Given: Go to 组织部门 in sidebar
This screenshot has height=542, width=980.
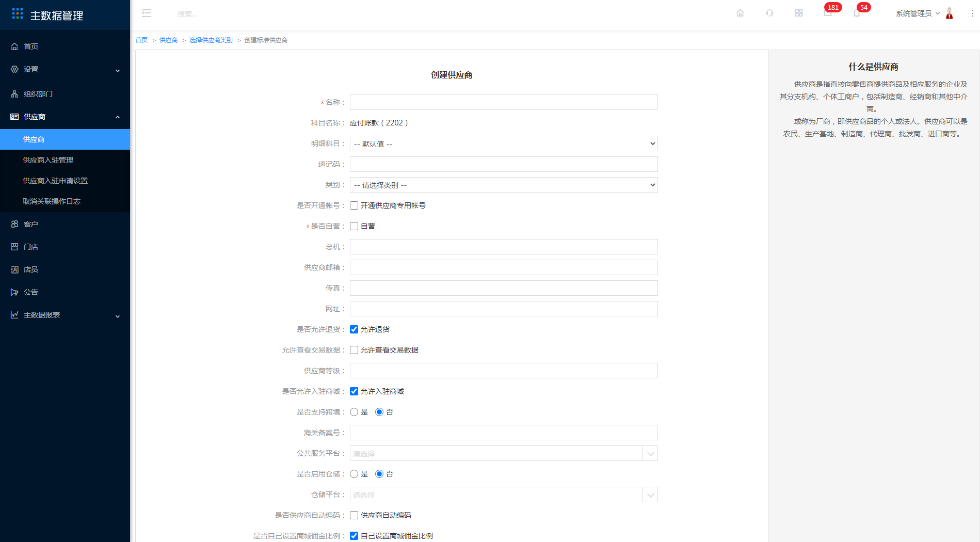Looking at the screenshot, I should pos(65,94).
